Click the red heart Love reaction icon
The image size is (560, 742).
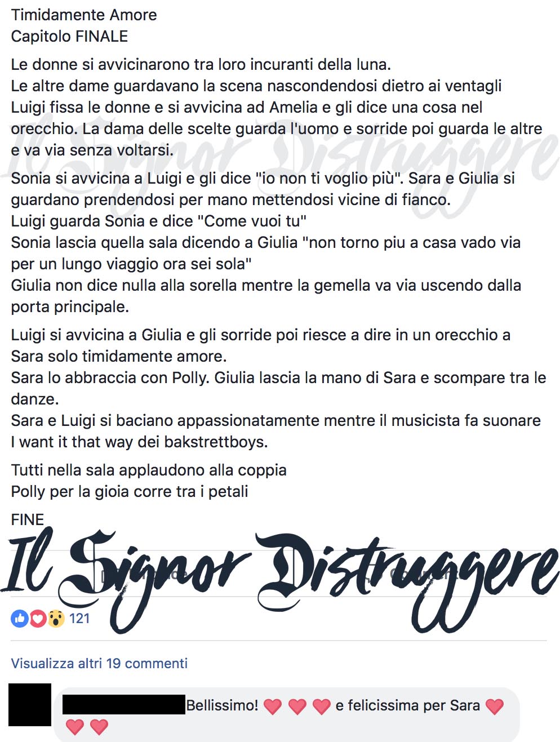[x=38, y=619]
